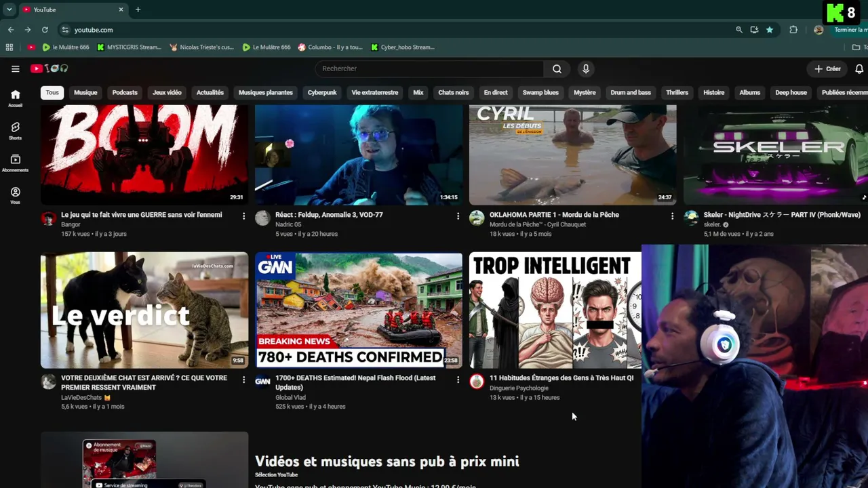Filter by the Musique chip

coord(85,93)
